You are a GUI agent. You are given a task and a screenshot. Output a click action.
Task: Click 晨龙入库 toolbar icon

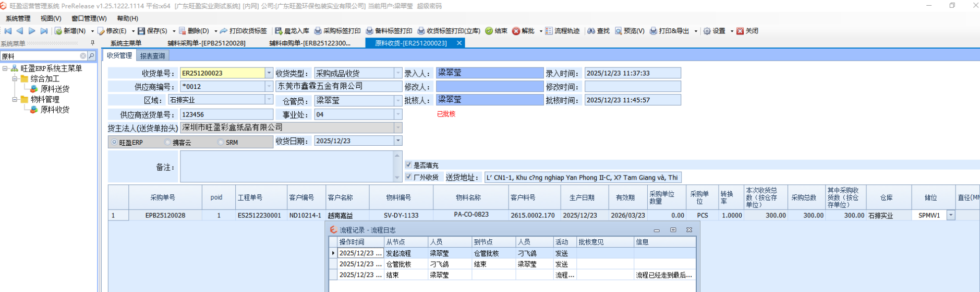(279, 31)
